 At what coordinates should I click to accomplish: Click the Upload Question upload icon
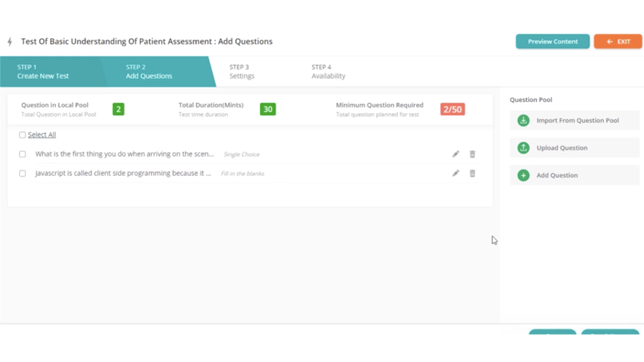(523, 148)
